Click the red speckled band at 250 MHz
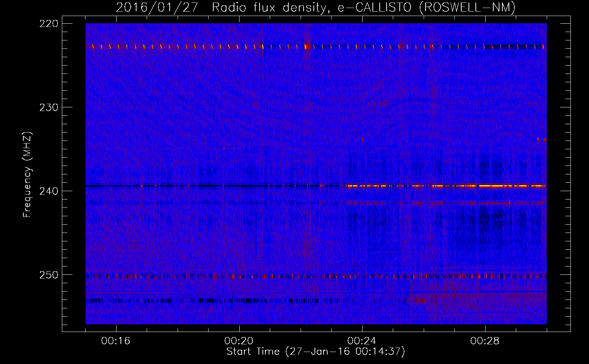Image resolution: width=589 pixels, height=364 pixels. tap(316, 276)
